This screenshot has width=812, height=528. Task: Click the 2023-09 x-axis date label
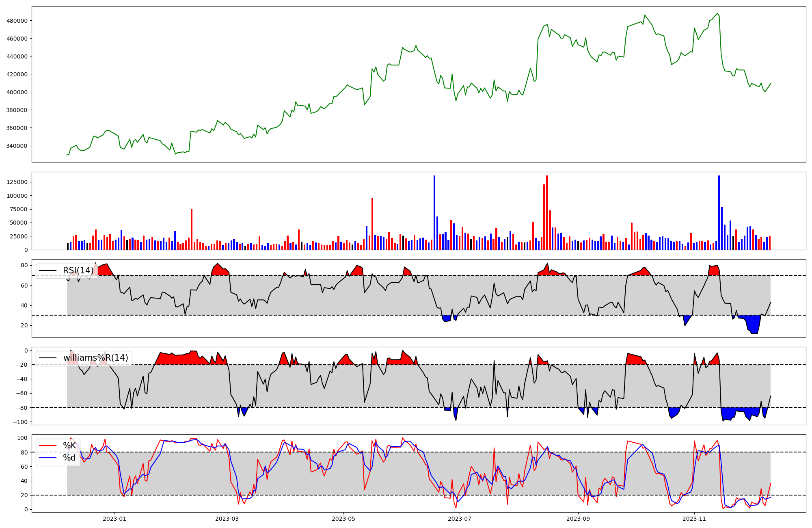578,519
